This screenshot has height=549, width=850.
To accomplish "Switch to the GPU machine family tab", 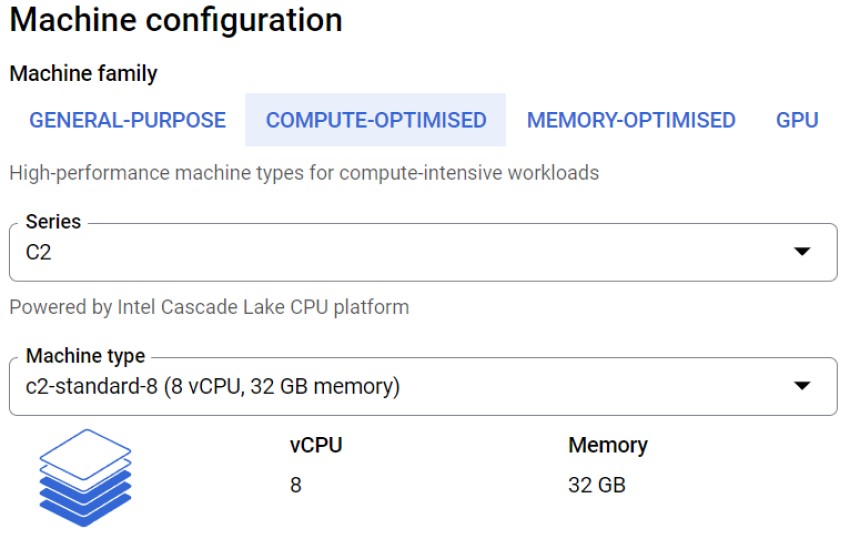I will coord(797,121).
